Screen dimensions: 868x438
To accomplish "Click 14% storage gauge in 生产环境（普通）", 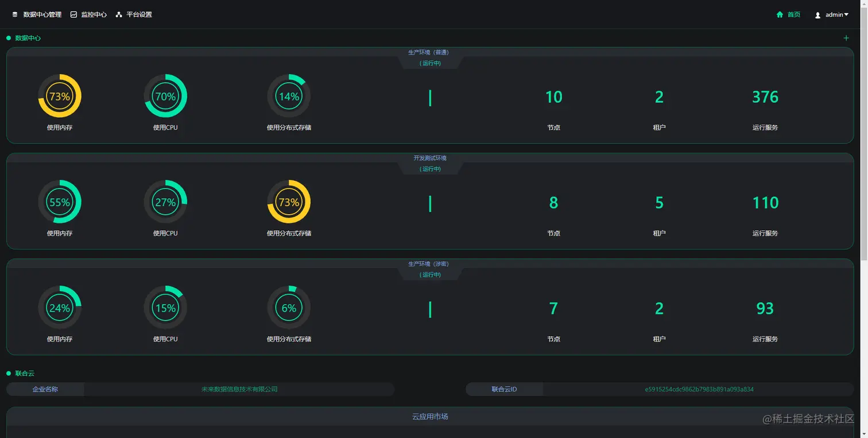I will pyautogui.click(x=289, y=96).
